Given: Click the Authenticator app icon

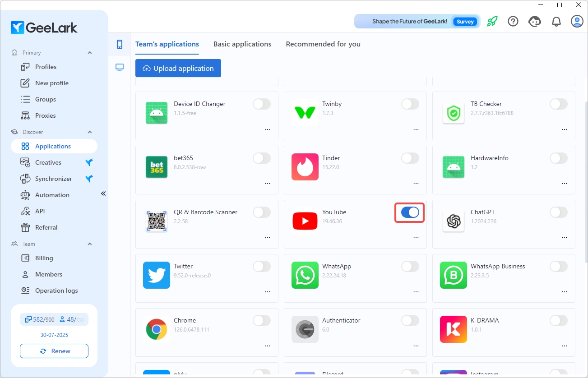Looking at the screenshot, I should (305, 329).
